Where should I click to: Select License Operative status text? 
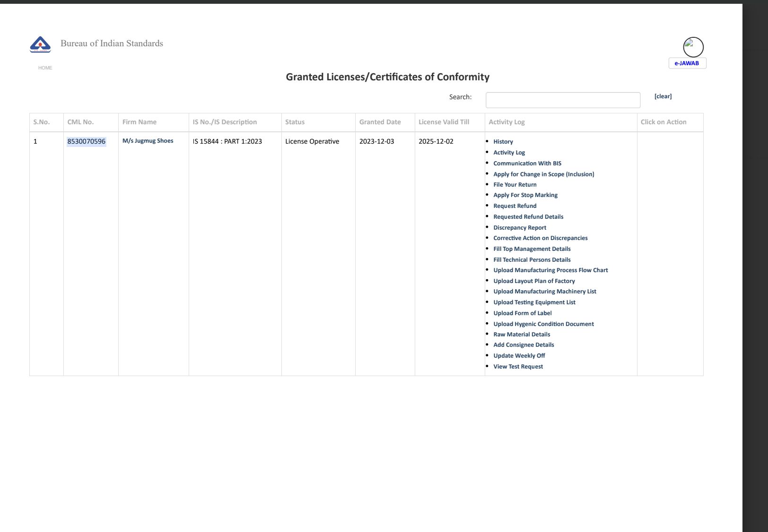[312, 141]
